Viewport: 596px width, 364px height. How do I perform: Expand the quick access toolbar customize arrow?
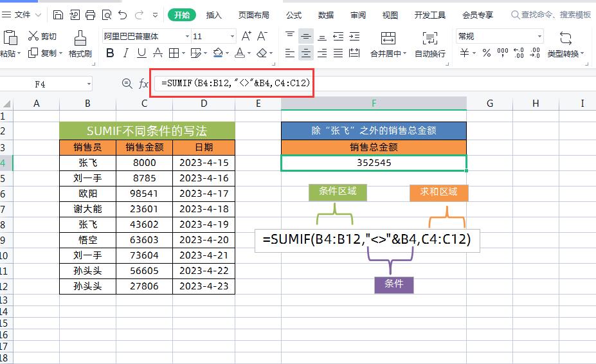pos(155,15)
